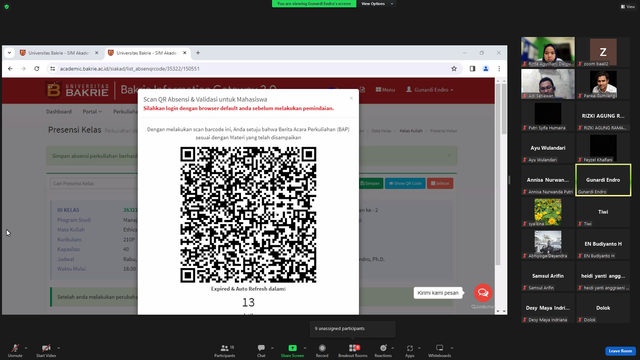Expand audio options caret next to Unmute

coord(26,348)
